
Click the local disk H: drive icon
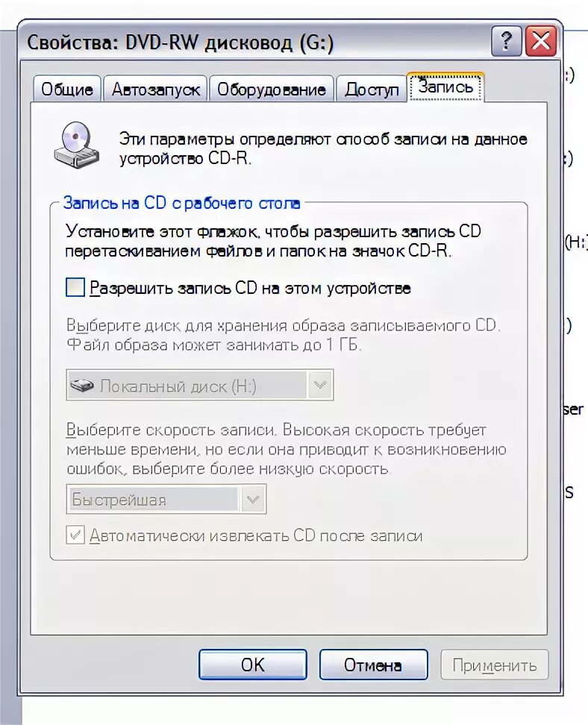pos(82,385)
